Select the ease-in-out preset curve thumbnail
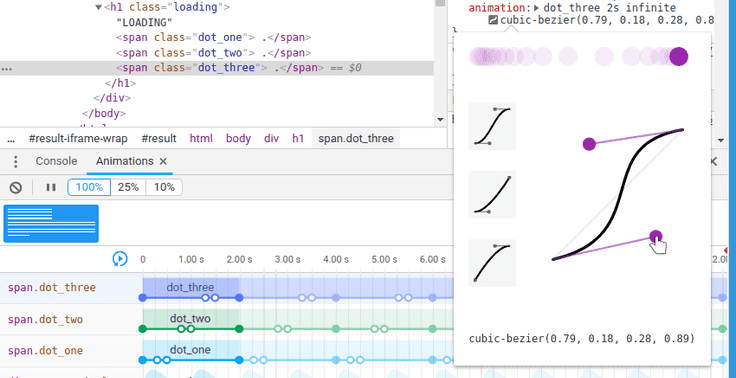The height and width of the screenshot is (378, 736). coord(492,126)
